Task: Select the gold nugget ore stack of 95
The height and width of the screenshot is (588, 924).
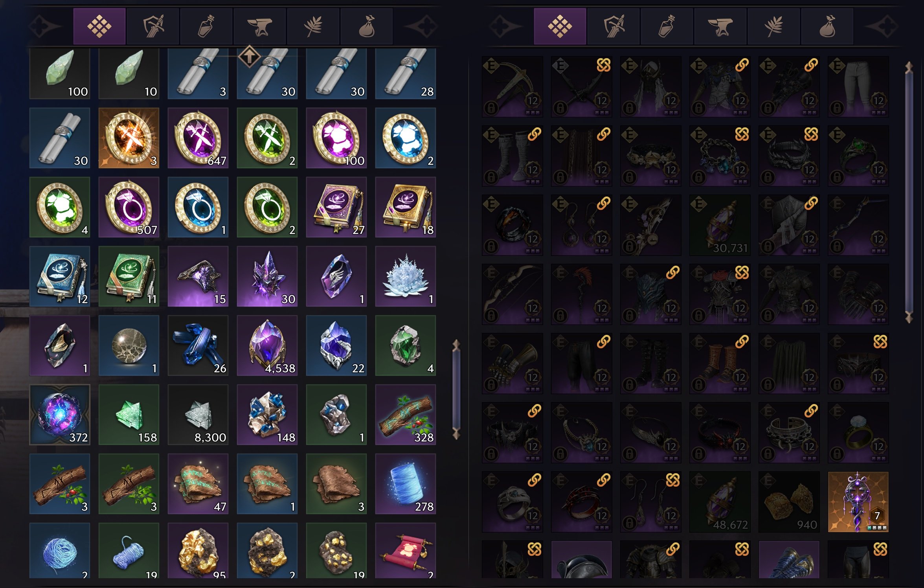Action: [x=198, y=551]
